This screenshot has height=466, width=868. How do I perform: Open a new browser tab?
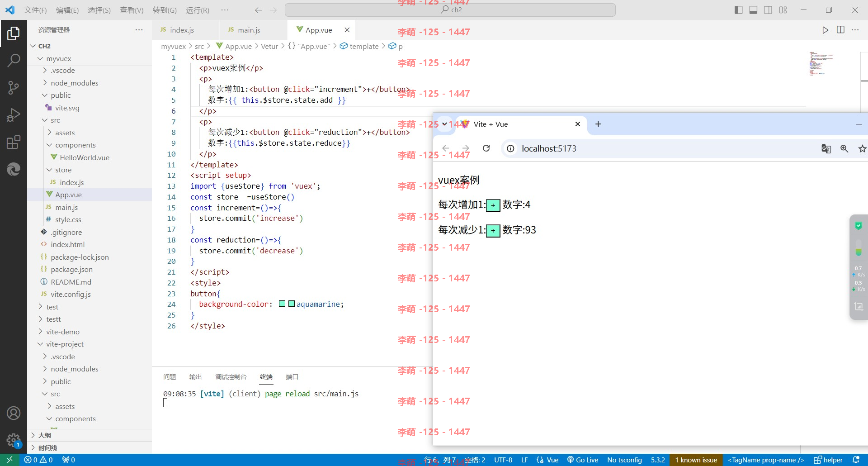598,124
